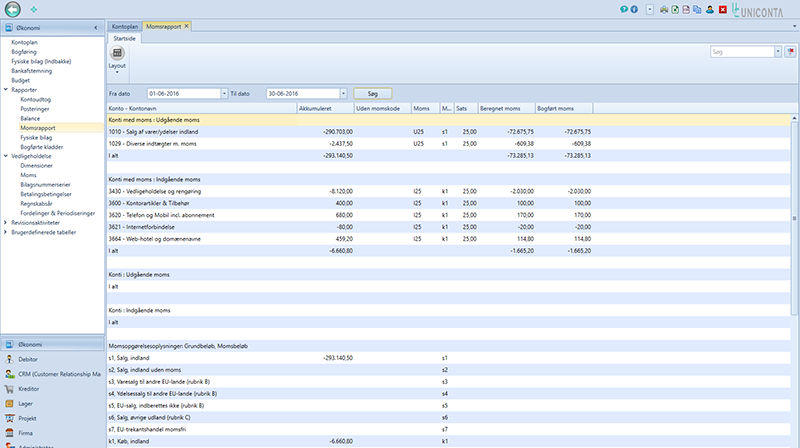Open the Layout tool in the ribbon
Viewport: 800px width, 448px height.
(117, 58)
